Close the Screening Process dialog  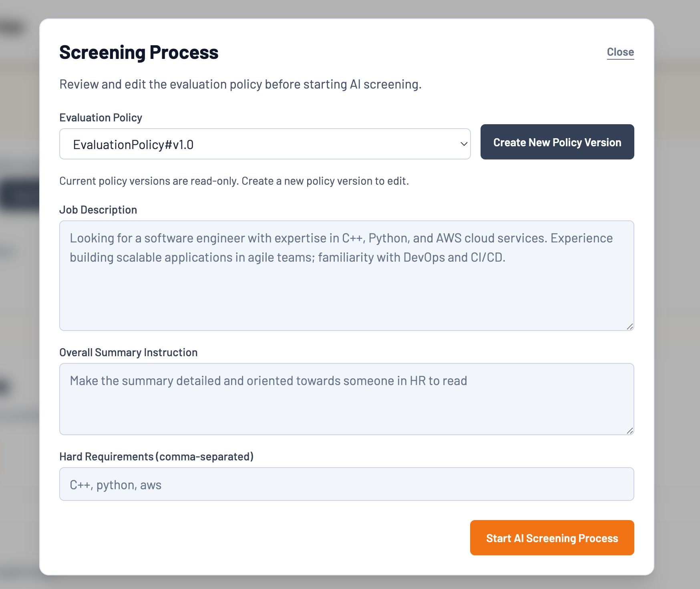(x=620, y=52)
